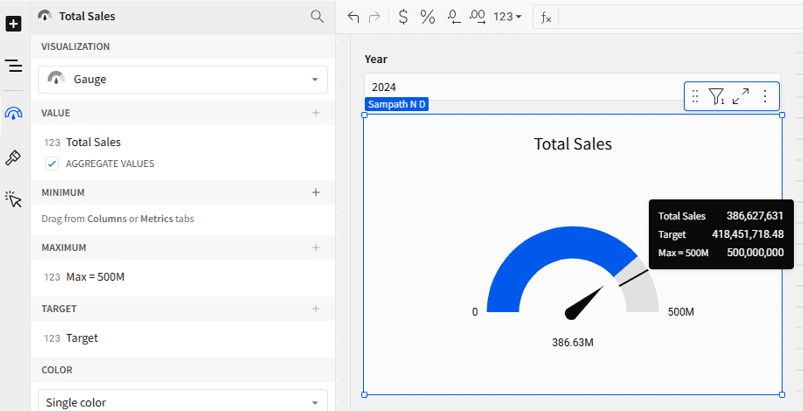Decrease decimal places
Screen dimensions: 803x411
[x=453, y=16]
